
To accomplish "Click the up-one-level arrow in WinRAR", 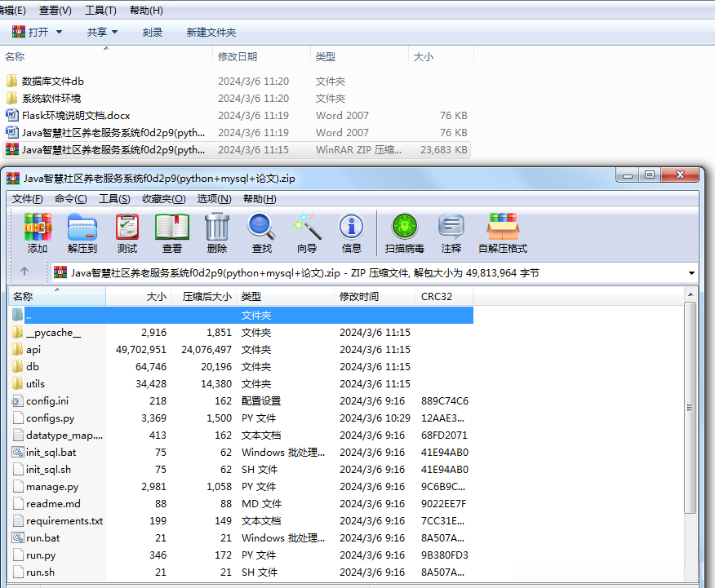I will (x=24, y=272).
